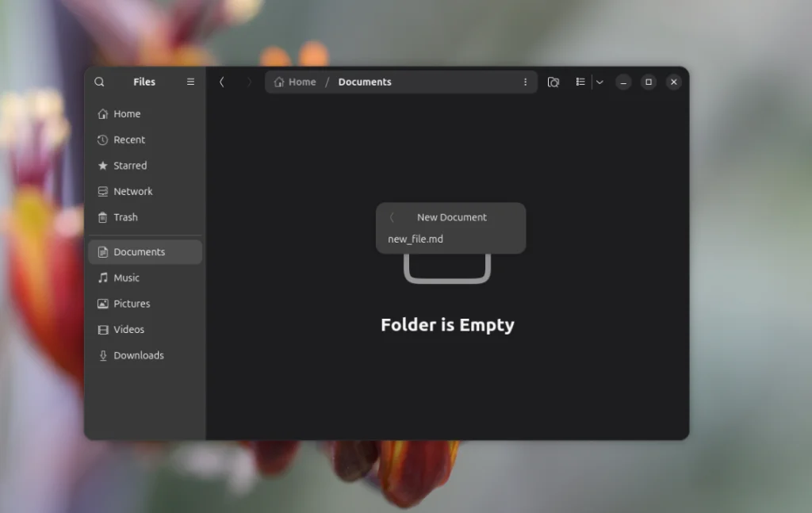
Task: Navigate to Home via the breadcrumb
Action: click(294, 82)
